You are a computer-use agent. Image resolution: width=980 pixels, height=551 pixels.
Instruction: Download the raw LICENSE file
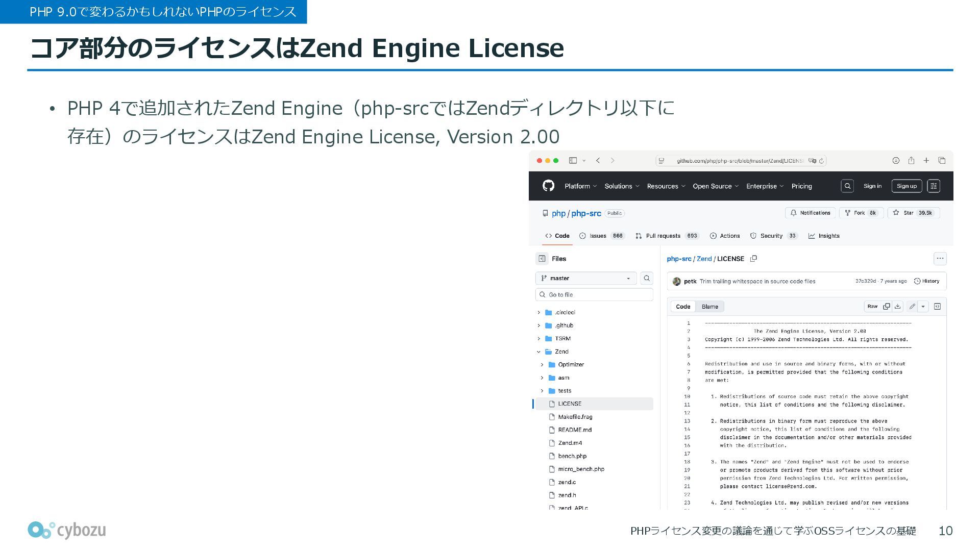898,307
